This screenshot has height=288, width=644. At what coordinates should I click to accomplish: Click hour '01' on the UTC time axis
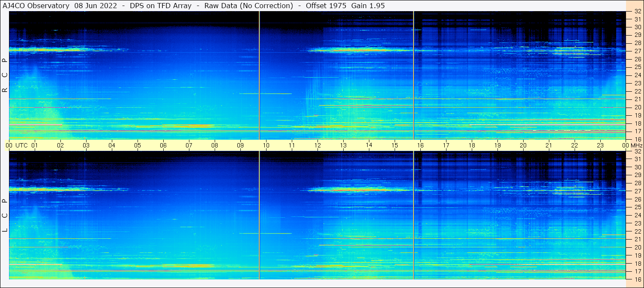pyautogui.click(x=35, y=145)
